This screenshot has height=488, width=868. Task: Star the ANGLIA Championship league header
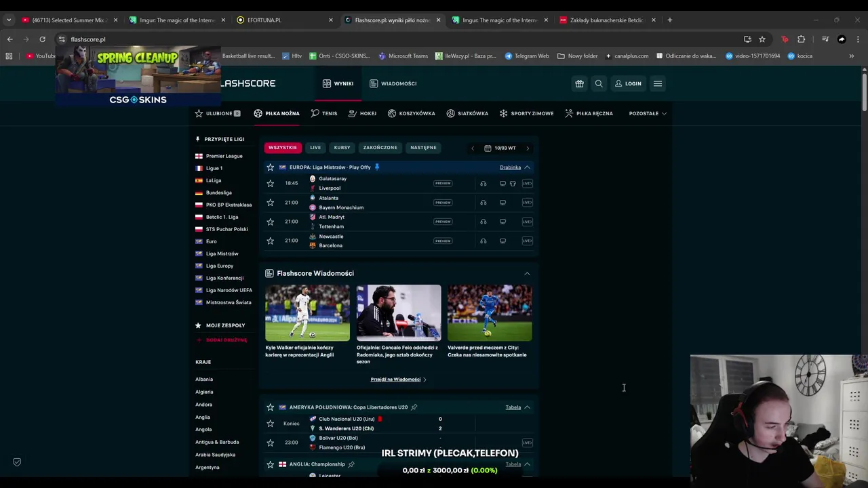[270, 464]
